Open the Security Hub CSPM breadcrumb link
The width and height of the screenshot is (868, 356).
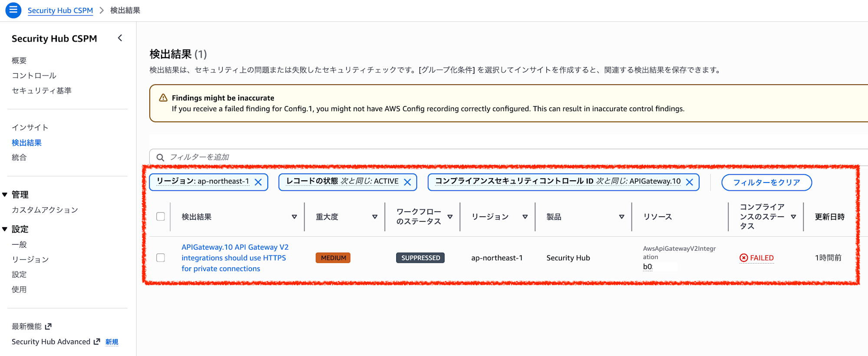pyautogui.click(x=60, y=10)
